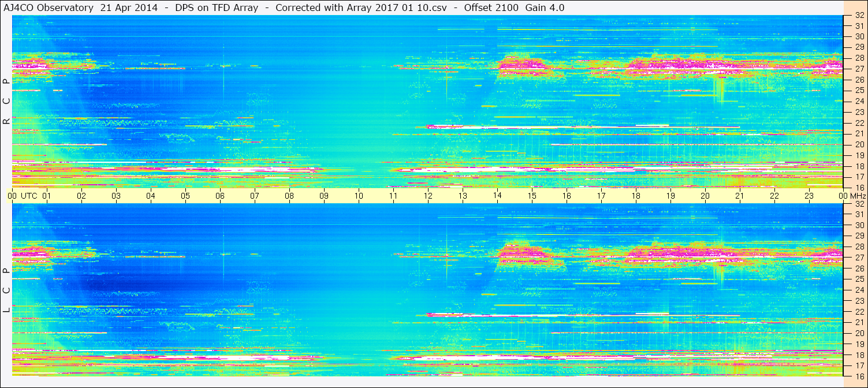Screen dimensions: 868x388
Task: Select hour 20 on the UTC time axis
Action: point(705,196)
